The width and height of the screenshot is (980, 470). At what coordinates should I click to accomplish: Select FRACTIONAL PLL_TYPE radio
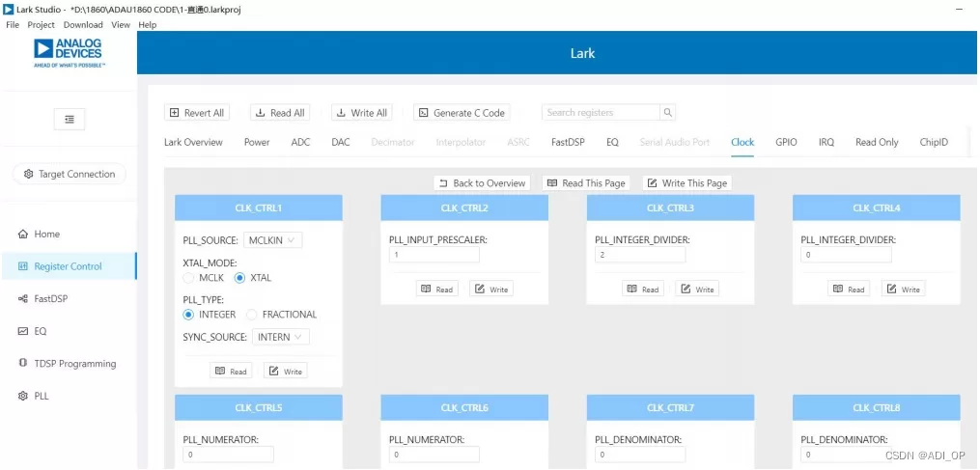tap(252, 315)
